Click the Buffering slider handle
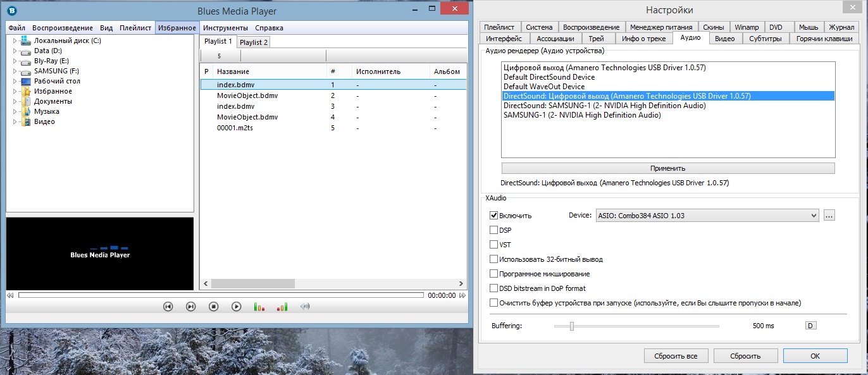The image size is (868, 375). (571, 326)
